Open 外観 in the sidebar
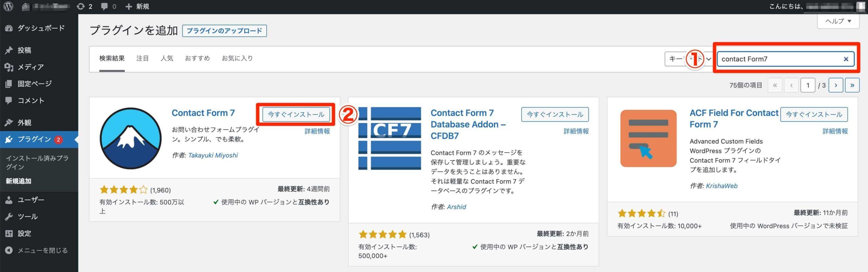The height and width of the screenshot is (272, 868). 39,122
